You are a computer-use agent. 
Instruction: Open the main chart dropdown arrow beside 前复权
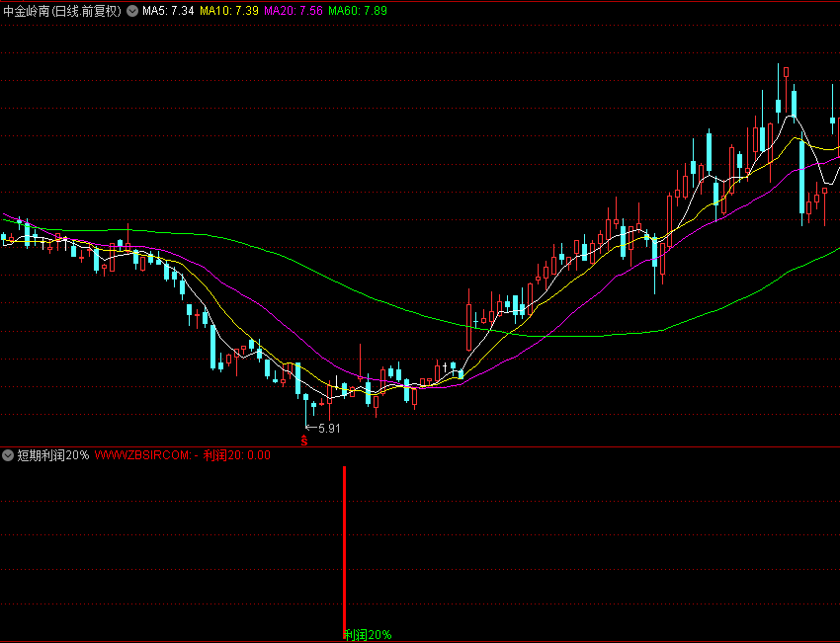click(132, 12)
